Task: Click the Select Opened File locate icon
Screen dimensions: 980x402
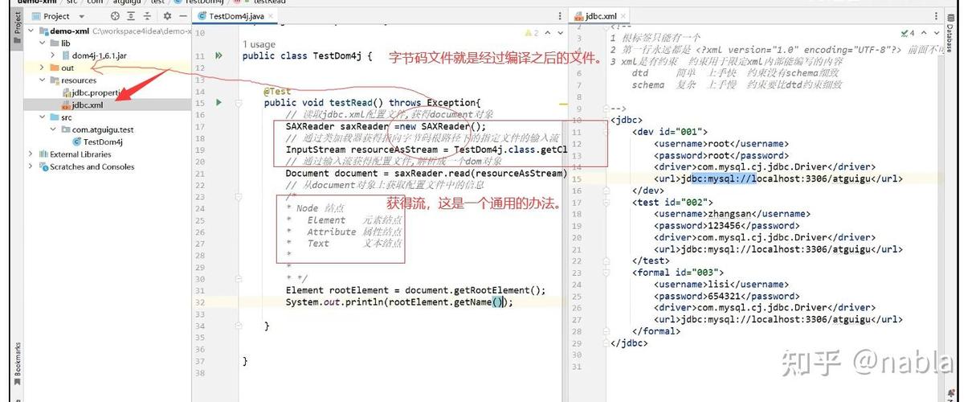Action: (x=115, y=16)
